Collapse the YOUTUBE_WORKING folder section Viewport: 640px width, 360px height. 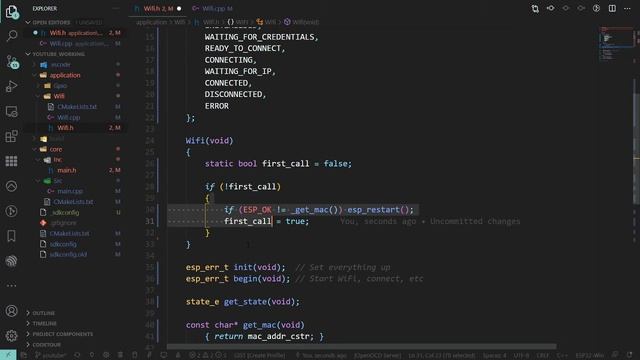pyautogui.click(x=58, y=54)
